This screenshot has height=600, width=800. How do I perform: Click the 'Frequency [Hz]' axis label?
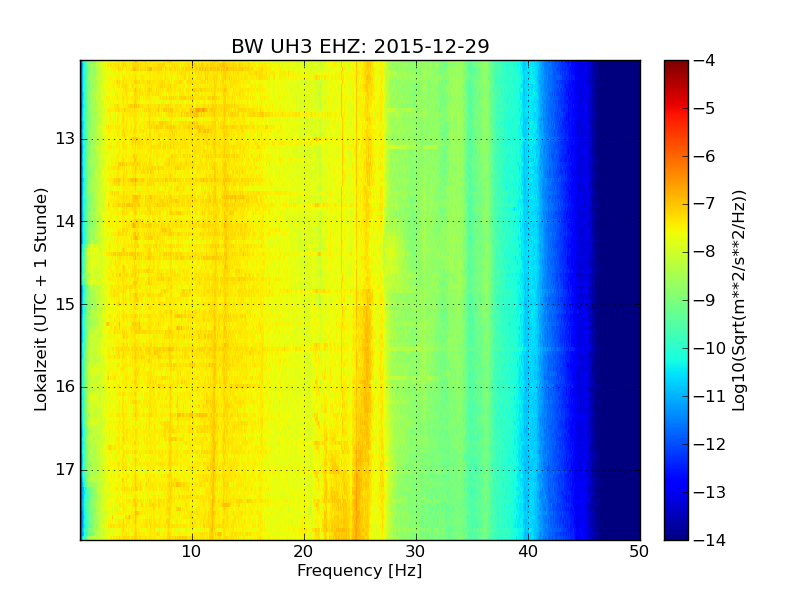coord(360,570)
